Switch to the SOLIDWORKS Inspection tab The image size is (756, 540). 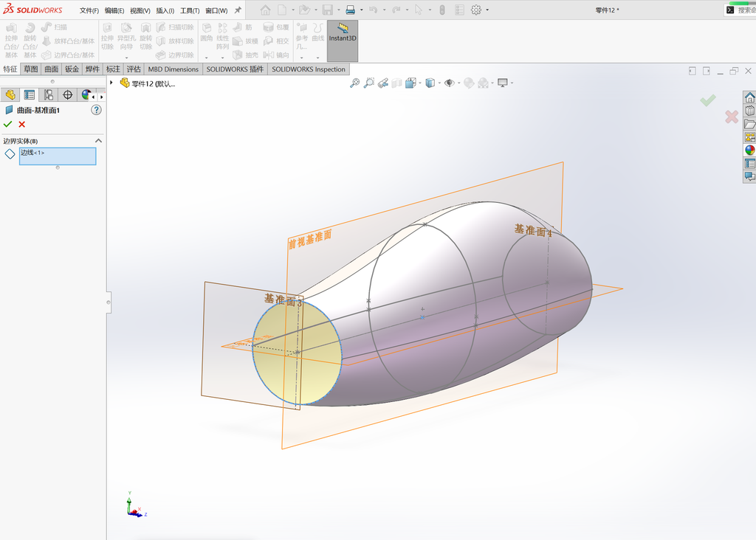point(309,69)
